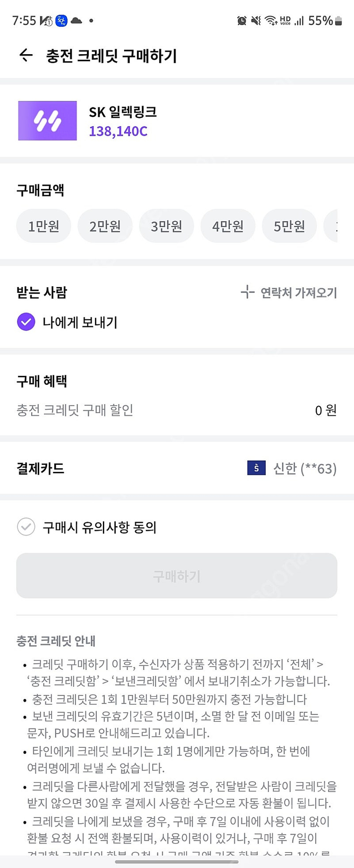The image size is (354, 868).
Task: Pick the 5만원 amount chip
Action: click(x=289, y=226)
